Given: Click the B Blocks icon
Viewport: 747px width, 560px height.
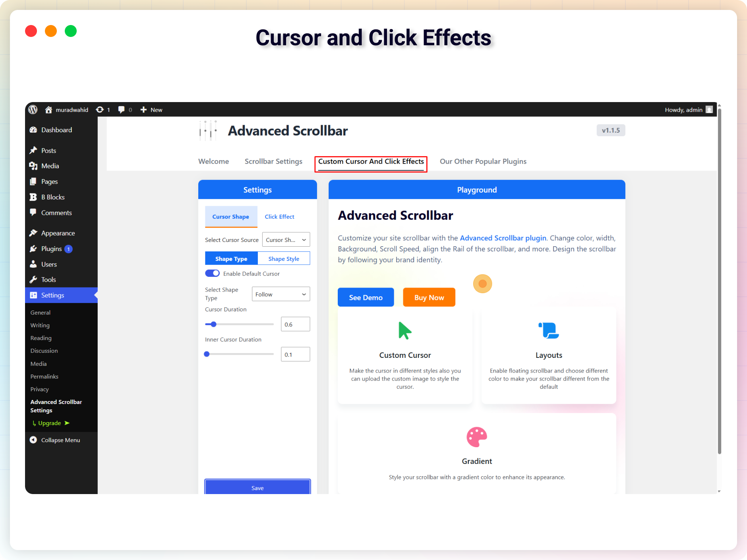Looking at the screenshot, I should pos(33,197).
